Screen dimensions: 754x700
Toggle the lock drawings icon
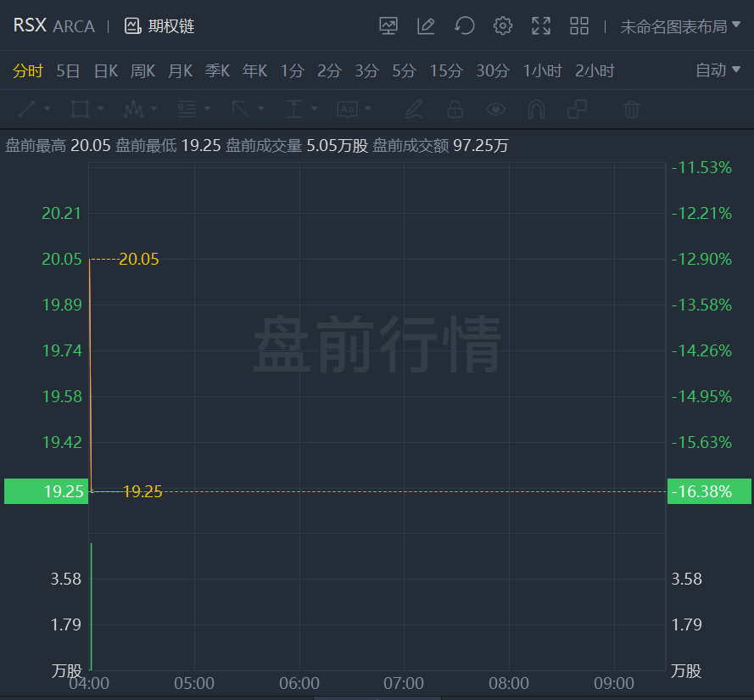[455, 109]
